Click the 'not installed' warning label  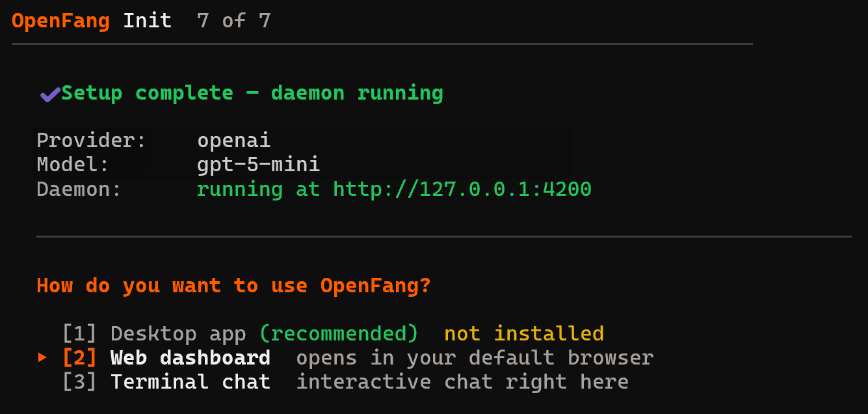click(x=523, y=333)
